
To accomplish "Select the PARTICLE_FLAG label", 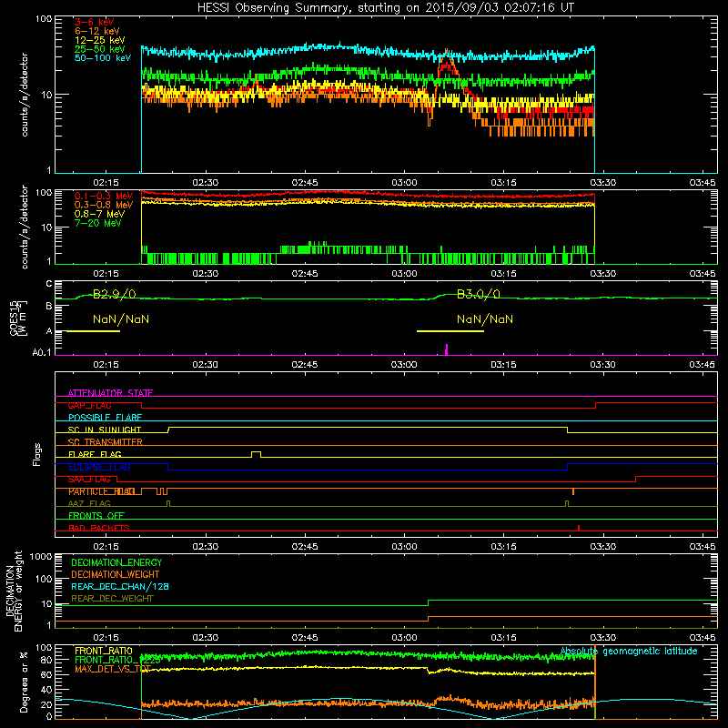I will 102,491.
